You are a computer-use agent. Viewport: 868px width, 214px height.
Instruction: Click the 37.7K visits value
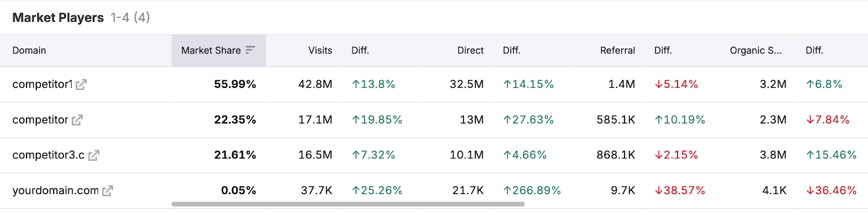coord(317,191)
